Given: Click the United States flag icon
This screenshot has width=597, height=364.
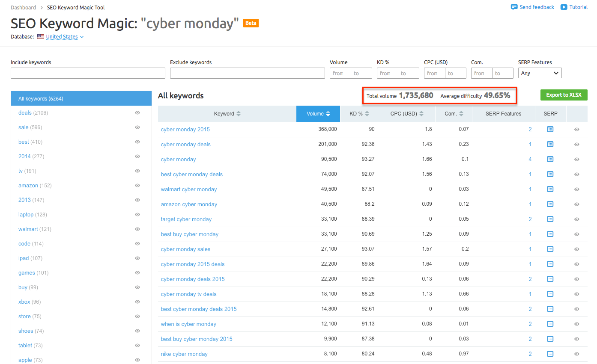Looking at the screenshot, I should point(40,37).
